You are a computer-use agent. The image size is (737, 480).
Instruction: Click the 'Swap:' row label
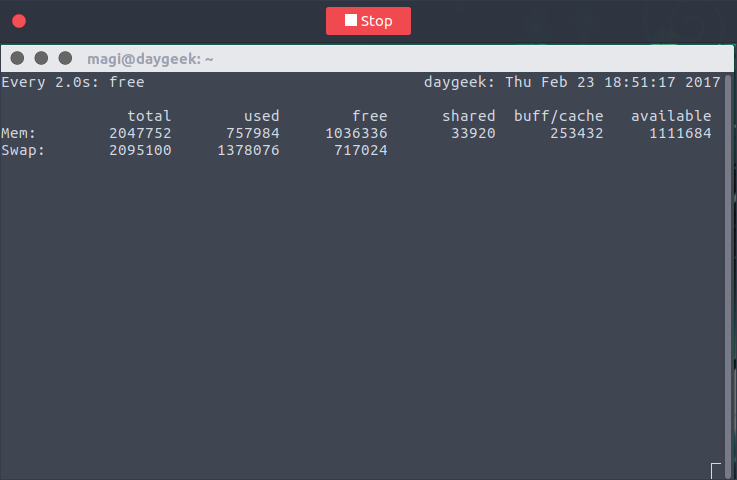click(x=23, y=150)
